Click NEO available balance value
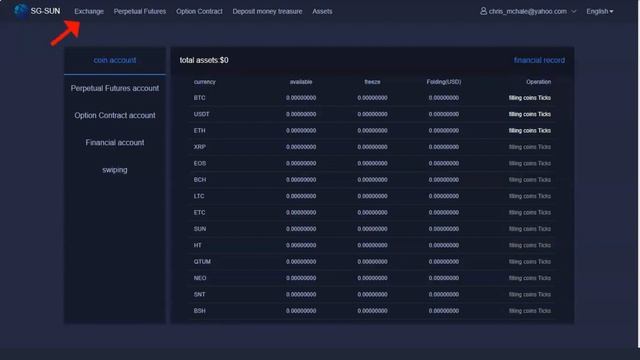 coord(301,278)
